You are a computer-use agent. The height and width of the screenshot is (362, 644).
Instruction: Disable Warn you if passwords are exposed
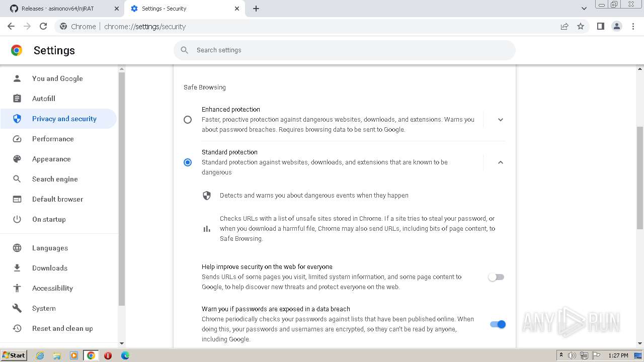pos(498,324)
